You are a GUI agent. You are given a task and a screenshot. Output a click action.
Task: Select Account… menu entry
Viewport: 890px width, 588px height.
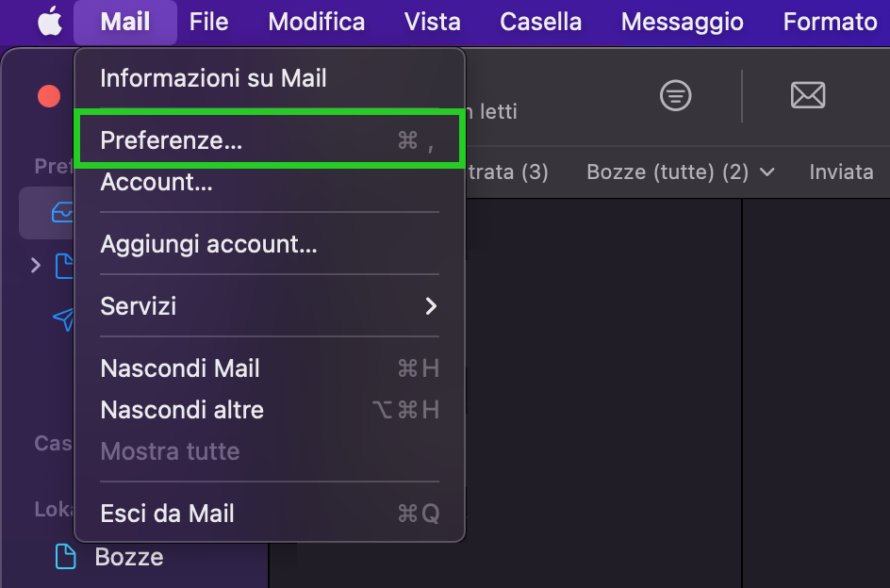(270, 182)
